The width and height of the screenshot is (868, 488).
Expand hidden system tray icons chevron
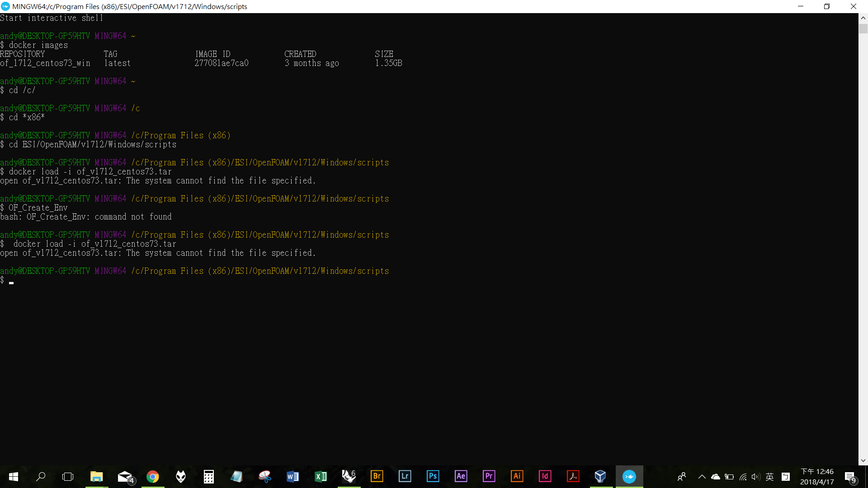click(702, 477)
